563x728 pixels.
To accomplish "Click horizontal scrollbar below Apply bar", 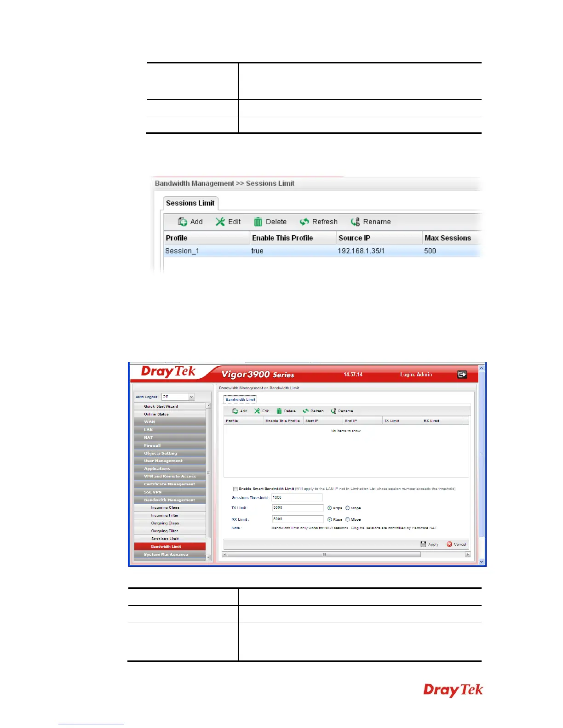I will (324, 555).
